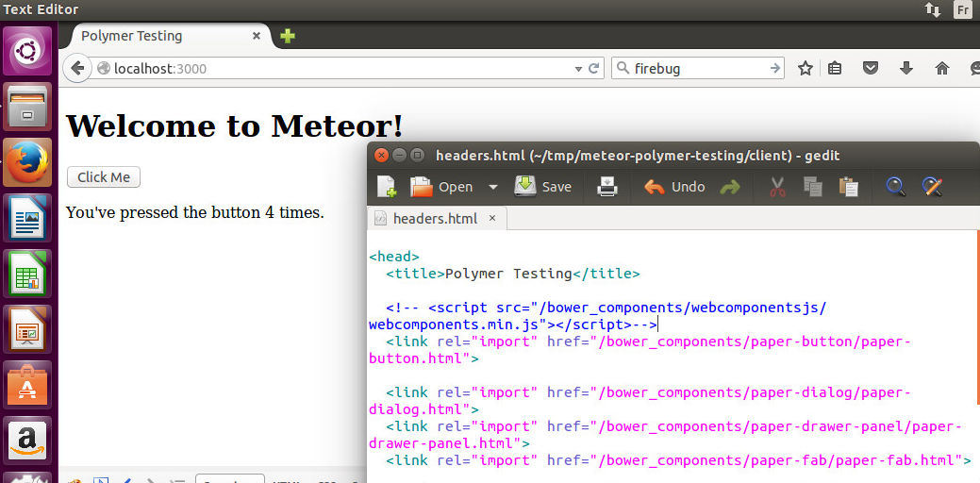Paste clipboard with gedit paste icon
This screenshot has height=483, width=980.
pyautogui.click(x=848, y=187)
